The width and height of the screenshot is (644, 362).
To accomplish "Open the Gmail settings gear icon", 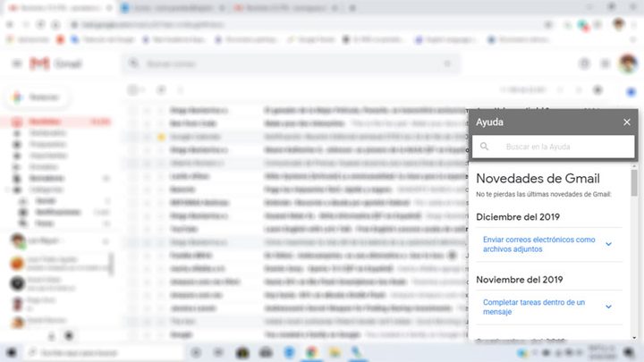I will [x=597, y=90].
